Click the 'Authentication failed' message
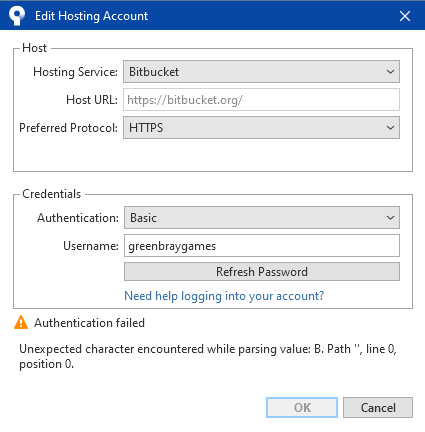The image size is (425, 432). click(x=89, y=323)
